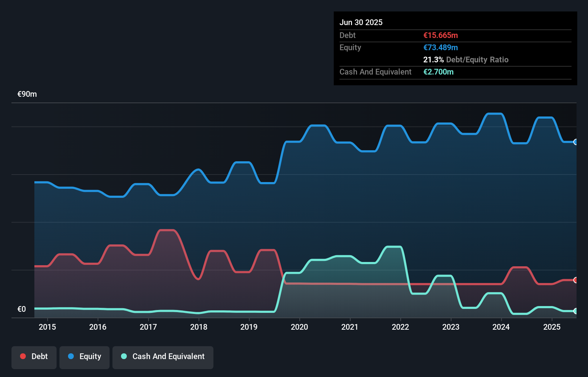Select the 2022 x-axis label
The height and width of the screenshot is (377, 588).
coord(400,327)
